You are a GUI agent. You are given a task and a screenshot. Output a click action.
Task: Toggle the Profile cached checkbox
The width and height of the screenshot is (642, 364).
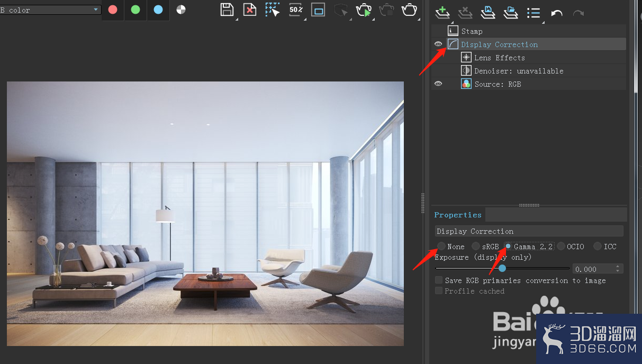pos(439,290)
